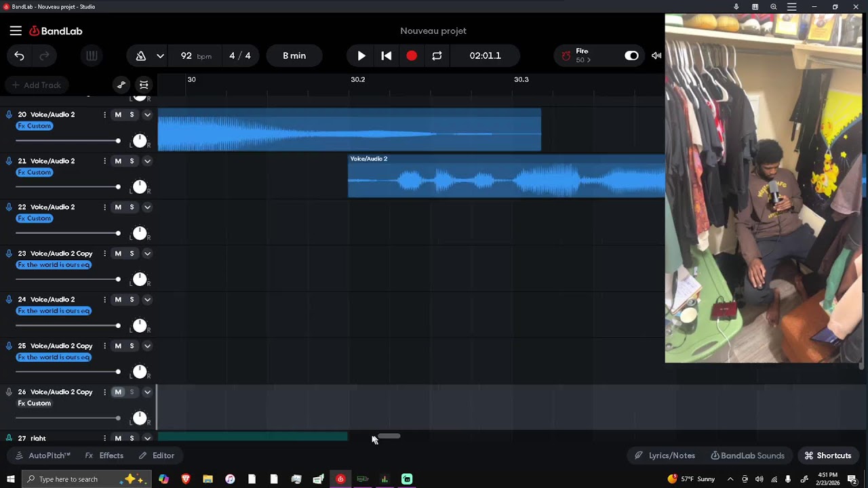Image resolution: width=868 pixels, height=488 pixels.
Task: Open BandLab Sounds
Action: [x=747, y=455]
